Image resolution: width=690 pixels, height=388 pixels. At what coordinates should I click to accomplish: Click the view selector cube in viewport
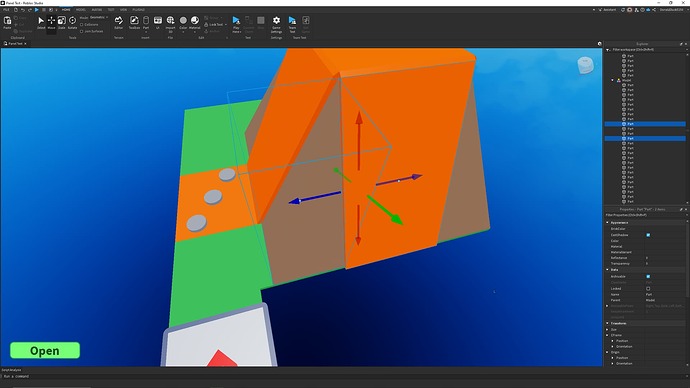click(x=585, y=66)
